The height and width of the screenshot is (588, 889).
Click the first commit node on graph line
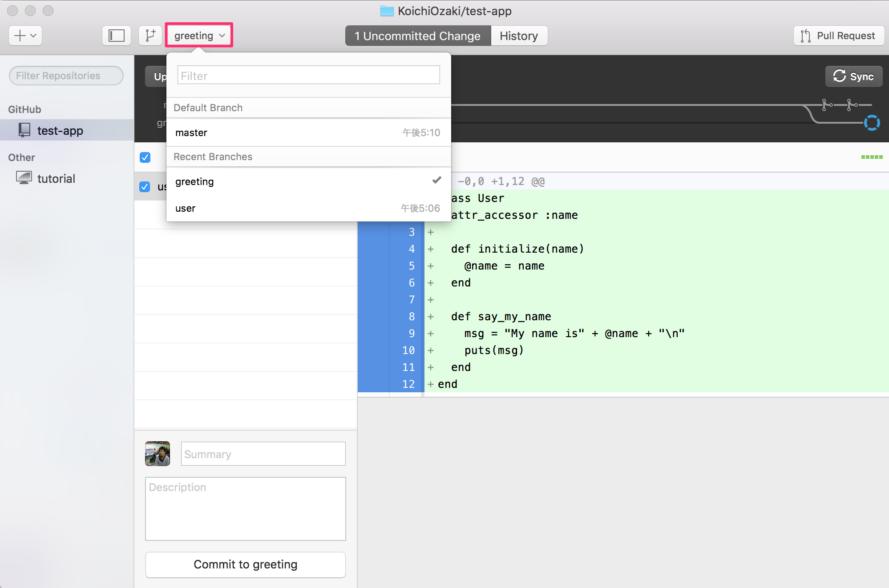point(826,105)
